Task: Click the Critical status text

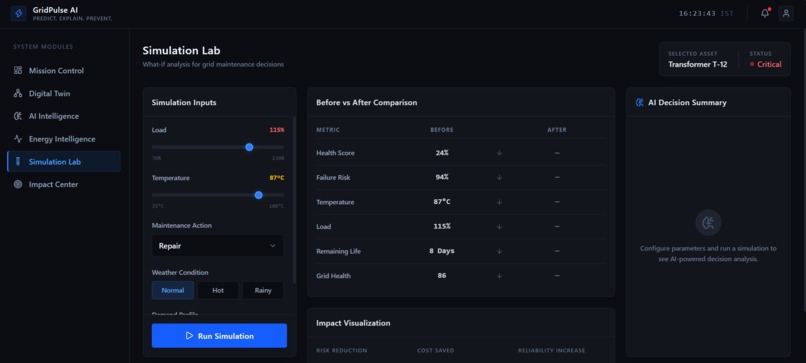Action: (769, 64)
